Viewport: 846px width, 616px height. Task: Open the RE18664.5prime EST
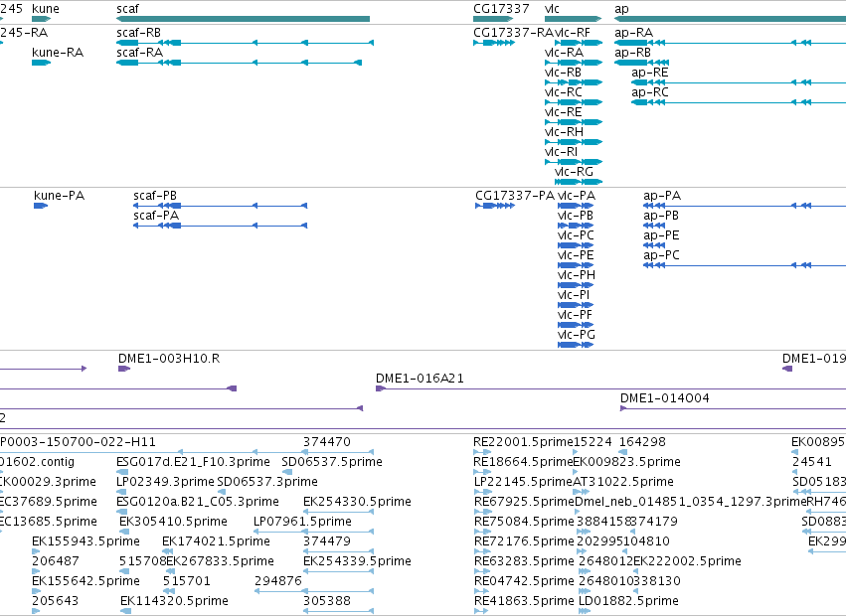pyautogui.click(x=482, y=472)
